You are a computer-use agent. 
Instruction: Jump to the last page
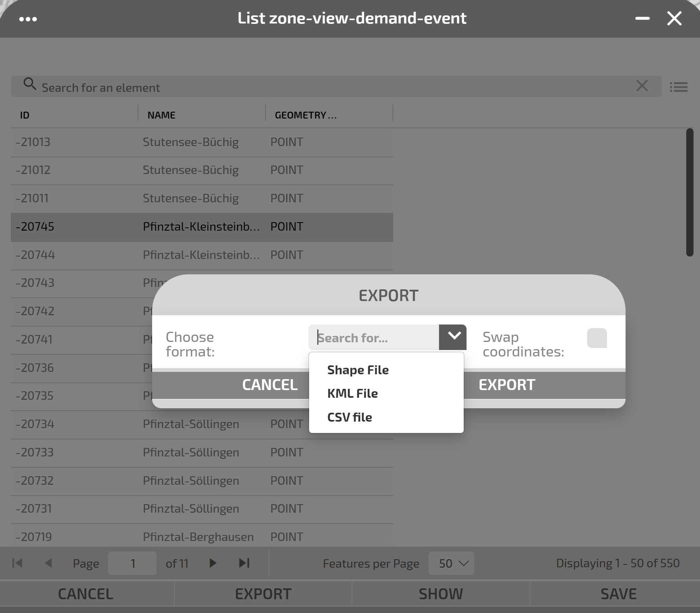coord(244,563)
